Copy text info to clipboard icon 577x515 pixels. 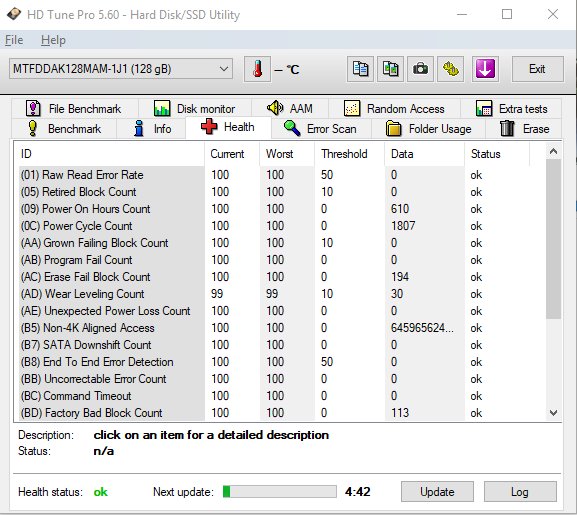coord(360,69)
